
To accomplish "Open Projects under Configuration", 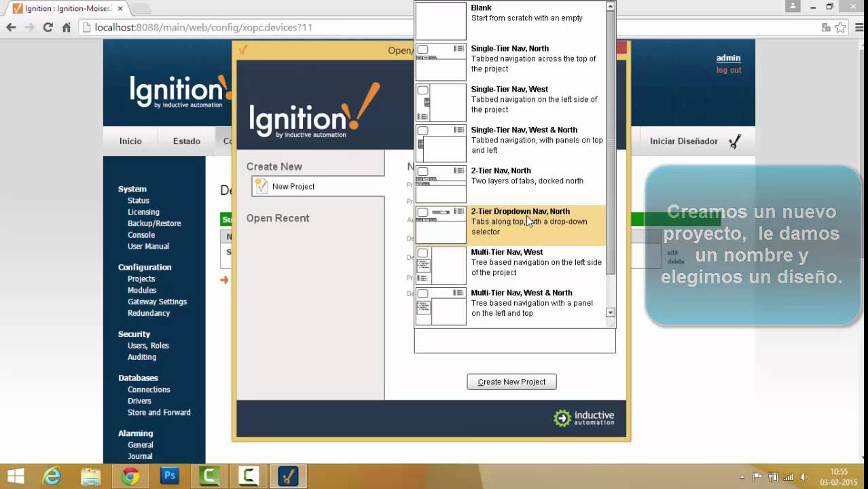I will click(x=141, y=278).
